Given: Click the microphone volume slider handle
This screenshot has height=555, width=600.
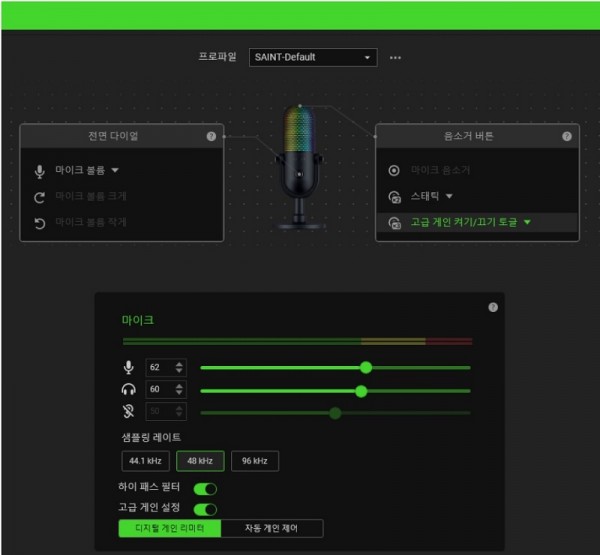Looking at the screenshot, I should 366,368.
